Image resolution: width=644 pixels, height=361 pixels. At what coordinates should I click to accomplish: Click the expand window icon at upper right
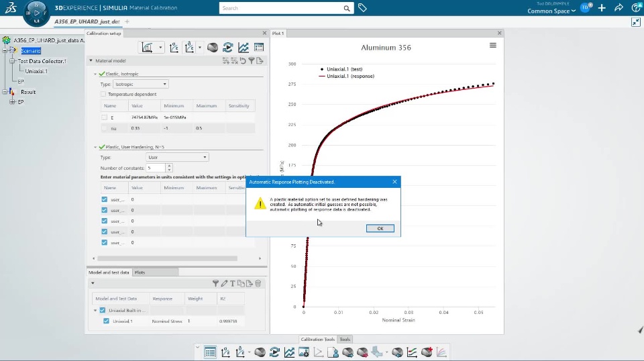click(x=636, y=22)
